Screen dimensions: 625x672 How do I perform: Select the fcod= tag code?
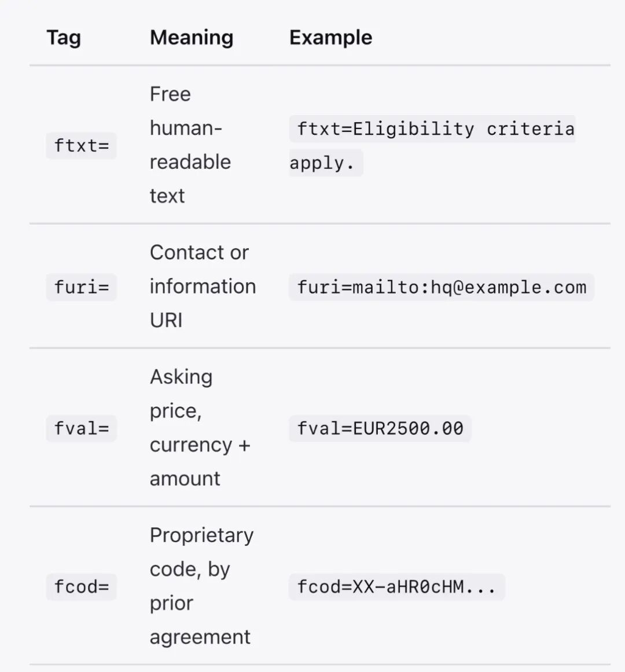82,587
